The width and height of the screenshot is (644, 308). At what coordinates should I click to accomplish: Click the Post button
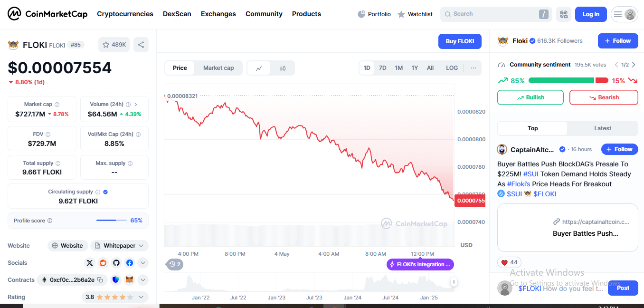(623, 288)
